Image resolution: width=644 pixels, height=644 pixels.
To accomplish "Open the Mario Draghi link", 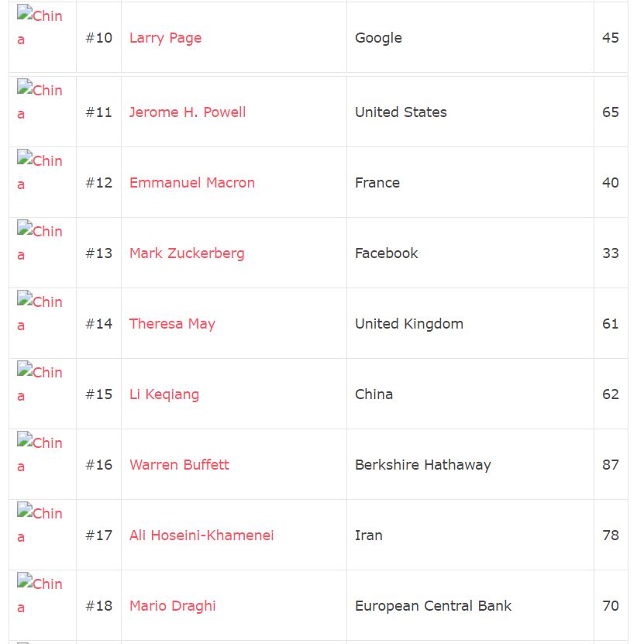I will click(173, 606).
